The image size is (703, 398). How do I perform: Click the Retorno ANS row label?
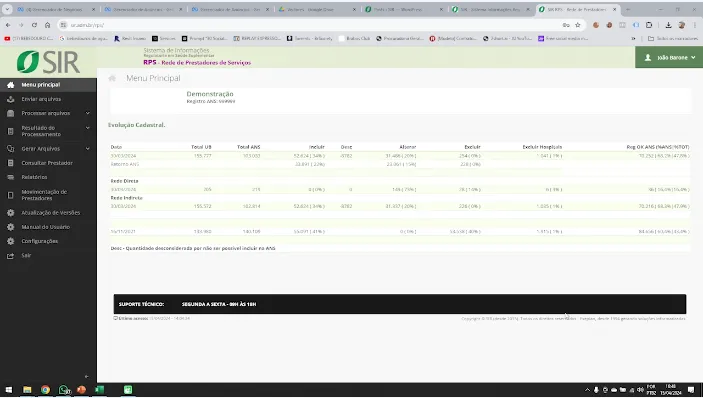pyautogui.click(x=125, y=164)
